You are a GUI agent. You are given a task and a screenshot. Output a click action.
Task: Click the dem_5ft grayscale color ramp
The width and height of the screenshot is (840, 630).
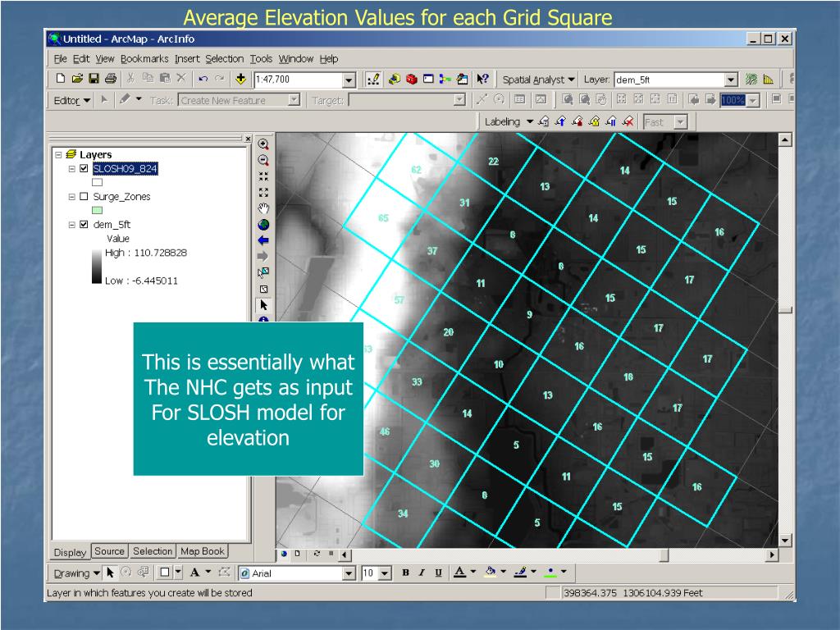pyautogui.click(x=97, y=267)
